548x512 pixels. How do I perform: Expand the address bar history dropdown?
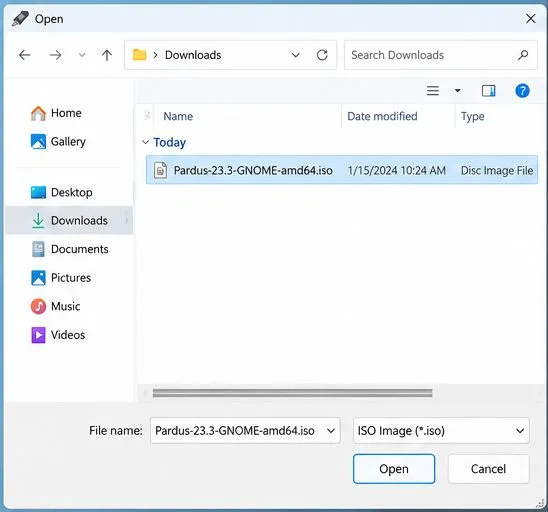pos(296,55)
